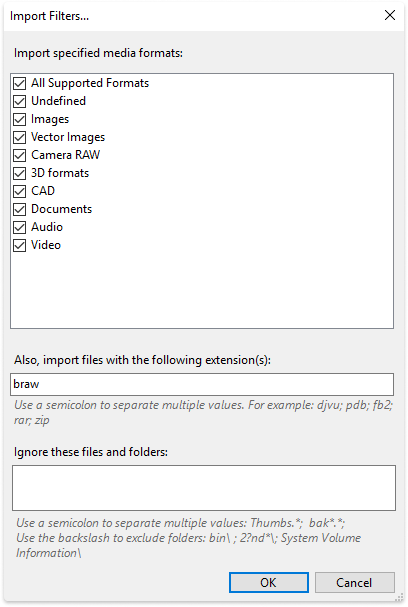Cancel the Import Filters dialog
Viewport: 408px width, 607px height.
pos(355,583)
